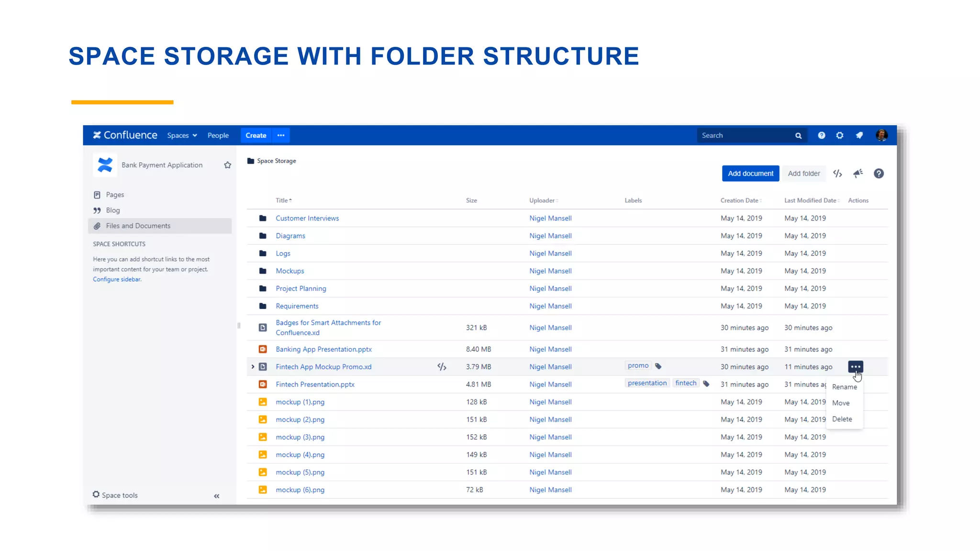
Task: Collapse the sidebar with double chevron
Action: coord(217,496)
